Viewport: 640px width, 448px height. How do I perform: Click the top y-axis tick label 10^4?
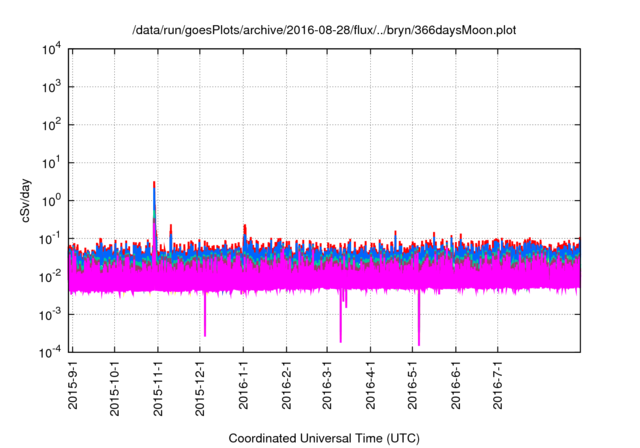point(50,48)
